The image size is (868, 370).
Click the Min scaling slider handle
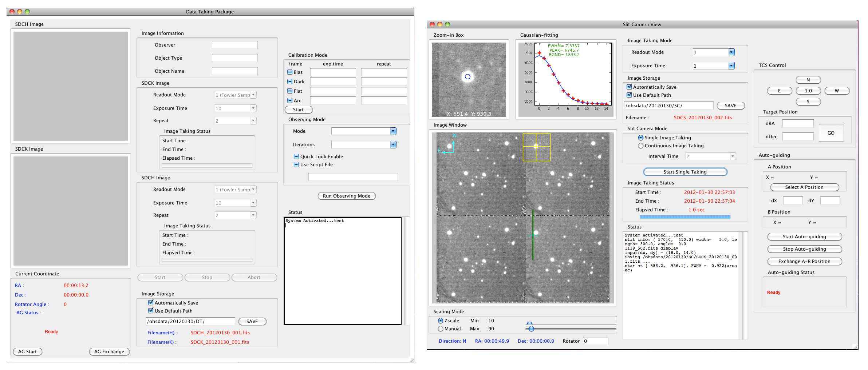click(x=530, y=323)
